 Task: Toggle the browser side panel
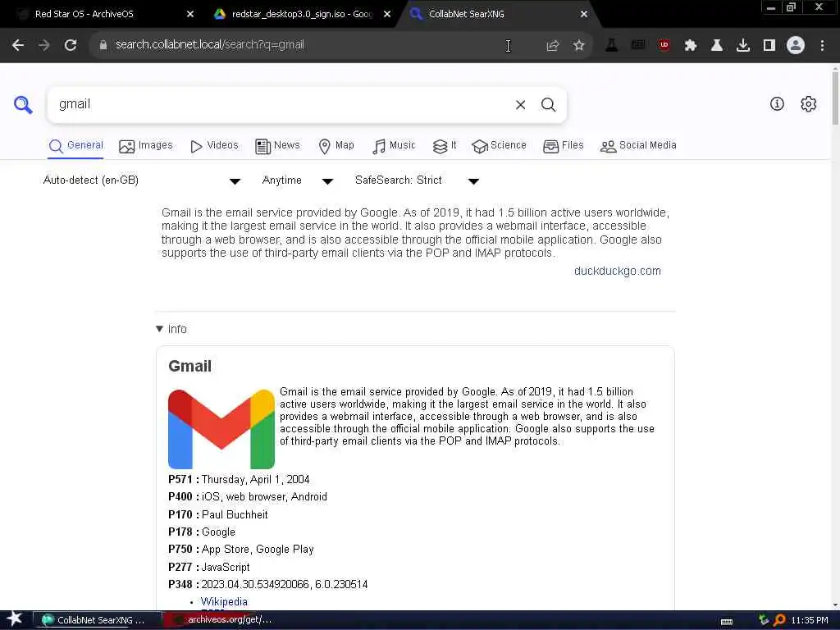(769, 46)
